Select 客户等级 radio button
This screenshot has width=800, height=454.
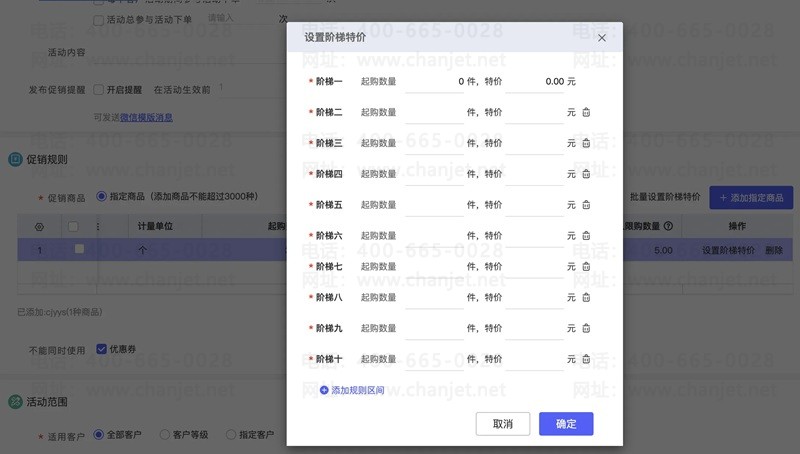pos(164,435)
